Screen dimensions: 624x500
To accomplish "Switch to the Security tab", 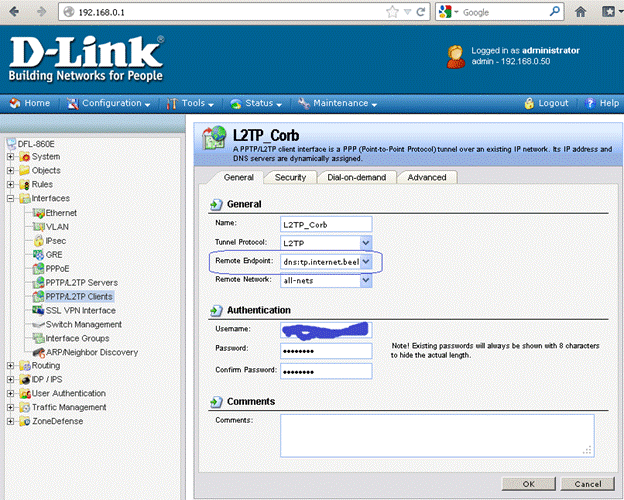I will (x=290, y=178).
